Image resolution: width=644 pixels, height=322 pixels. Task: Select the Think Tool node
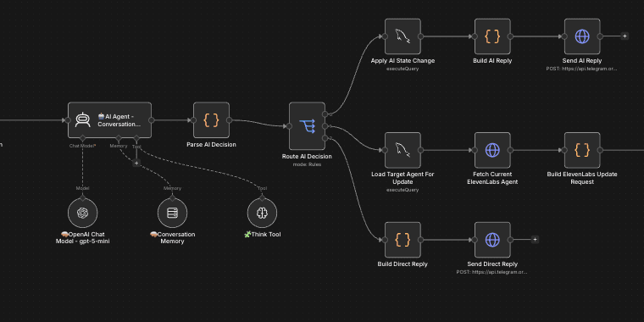[x=262, y=213]
